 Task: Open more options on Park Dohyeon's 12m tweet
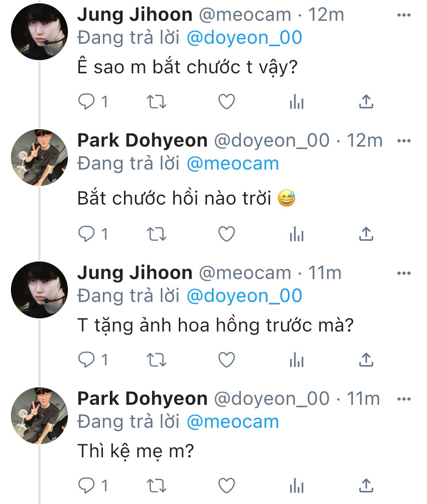tap(404, 141)
